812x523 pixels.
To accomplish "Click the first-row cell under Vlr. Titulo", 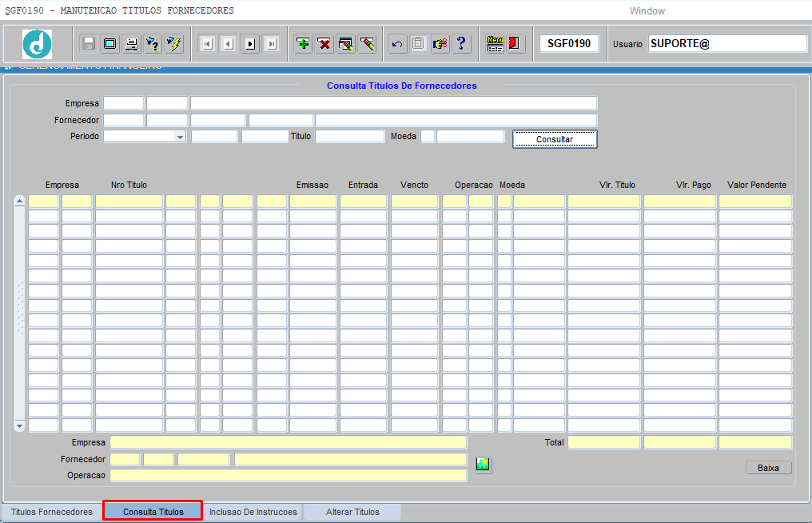I will [604, 201].
